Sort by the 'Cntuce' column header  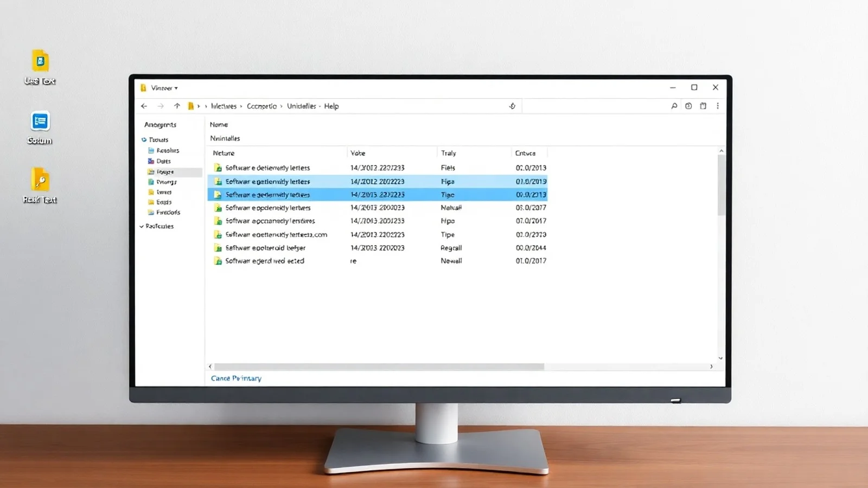click(525, 153)
